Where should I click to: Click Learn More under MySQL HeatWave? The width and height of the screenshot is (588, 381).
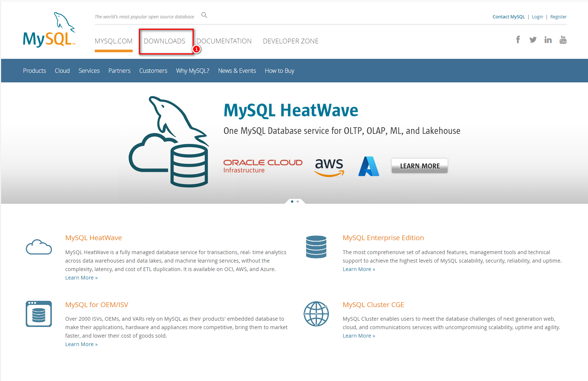click(x=81, y=278)
